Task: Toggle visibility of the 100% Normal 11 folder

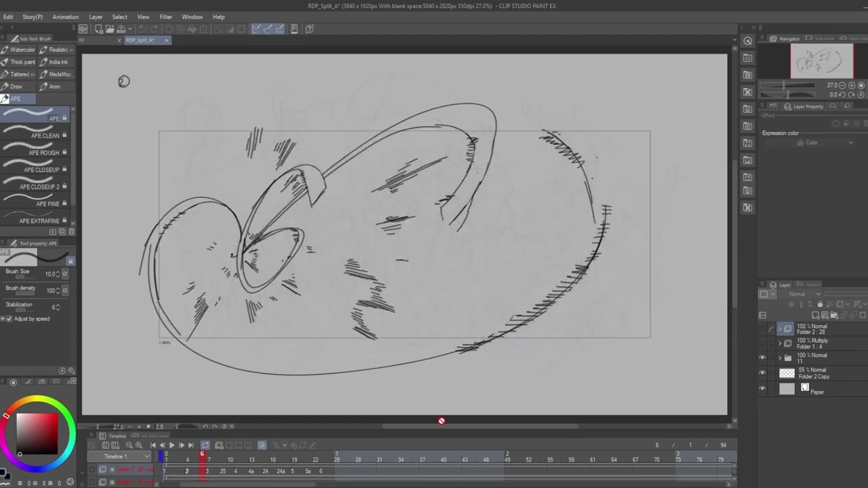Action: click(x=762, y=358)
